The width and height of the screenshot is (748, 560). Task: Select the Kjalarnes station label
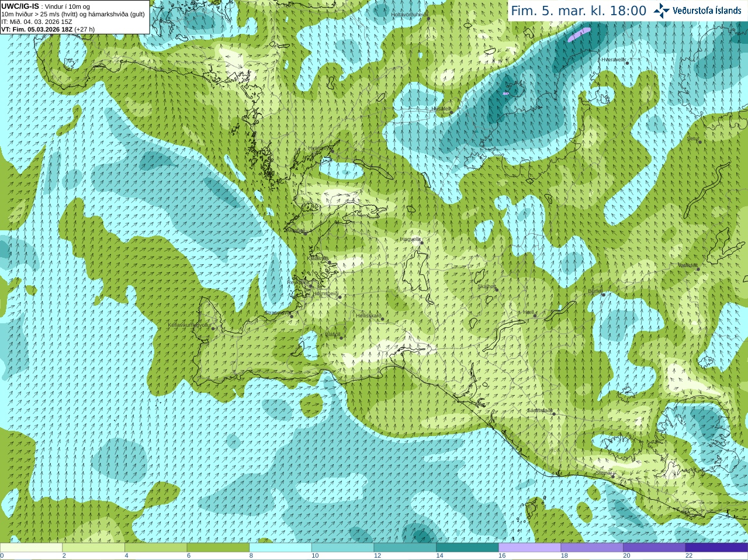(x=318, y=258)
